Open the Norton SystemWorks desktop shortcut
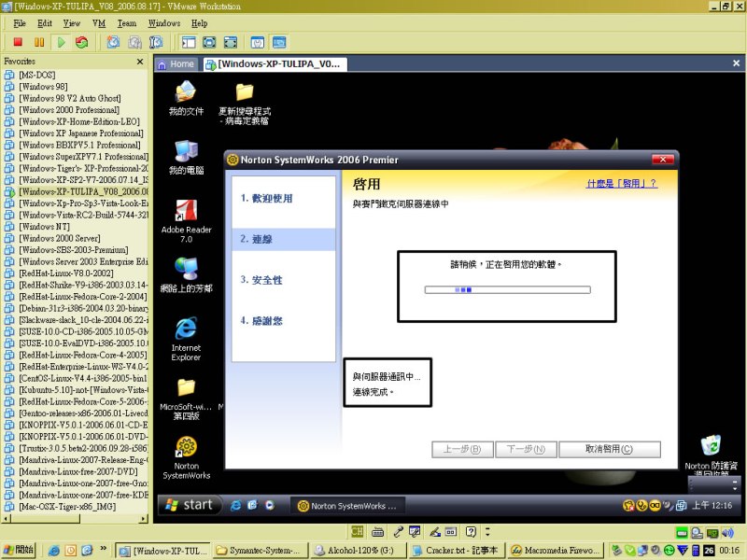The image size is (747, 560). [x=186, y=458]
